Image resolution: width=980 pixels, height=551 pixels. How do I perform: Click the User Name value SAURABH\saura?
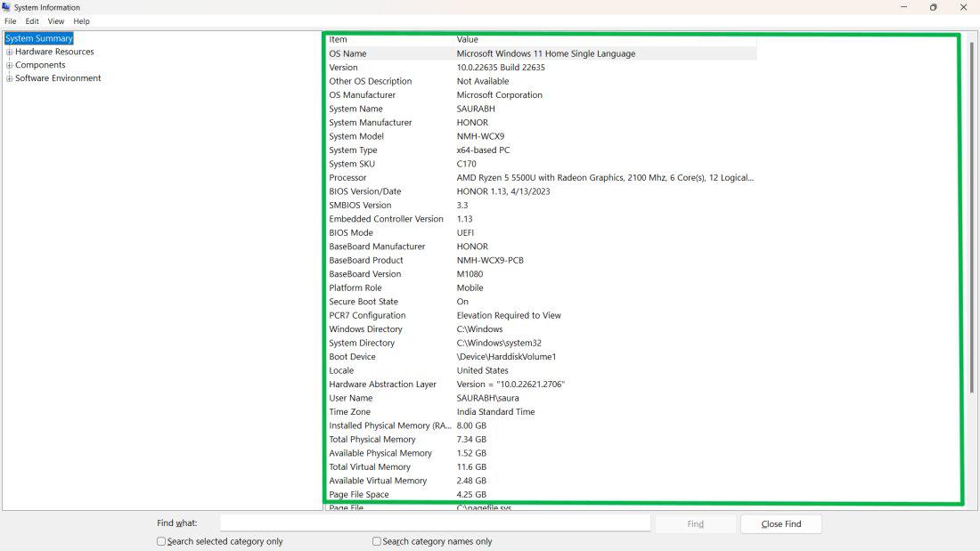click(487, 397)
